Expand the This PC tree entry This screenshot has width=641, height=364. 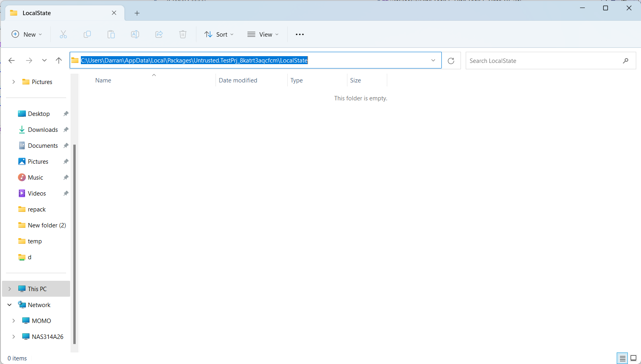(x=9, y=289)
